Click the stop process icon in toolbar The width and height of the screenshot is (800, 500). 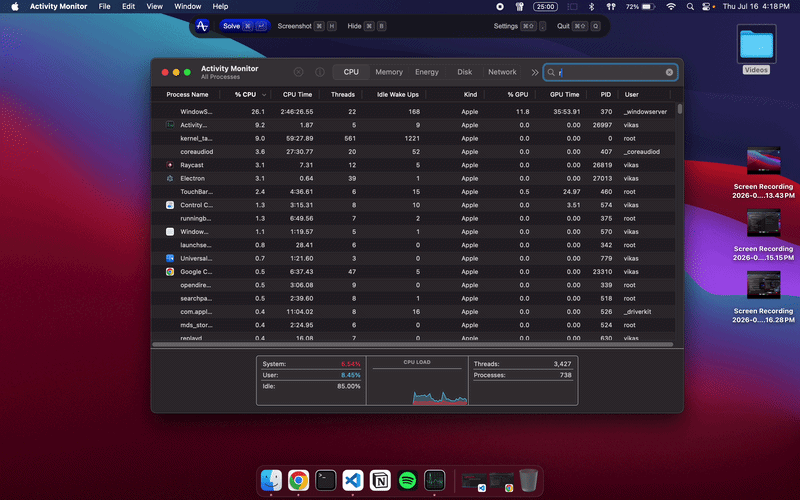tap(298, 72)
